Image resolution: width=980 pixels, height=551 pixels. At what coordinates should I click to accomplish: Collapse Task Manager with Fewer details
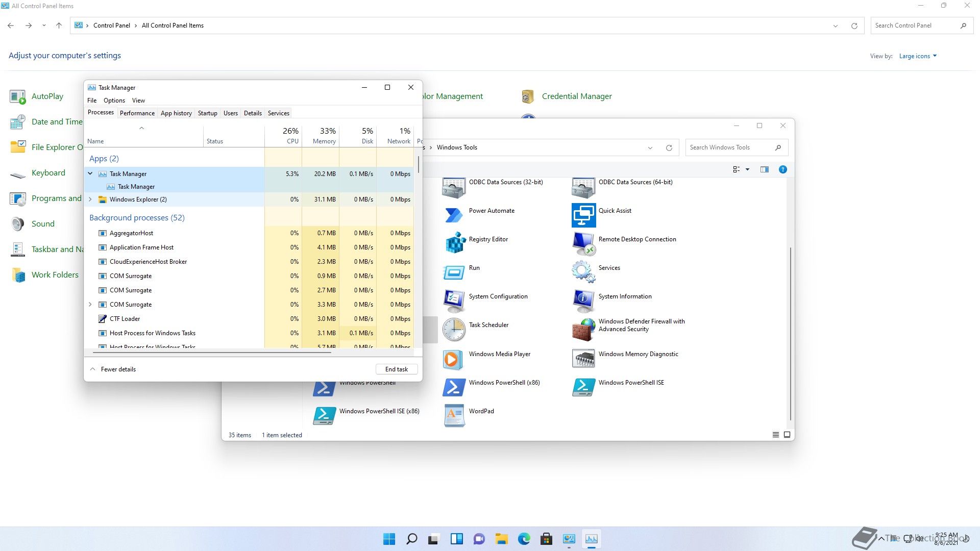113,369
